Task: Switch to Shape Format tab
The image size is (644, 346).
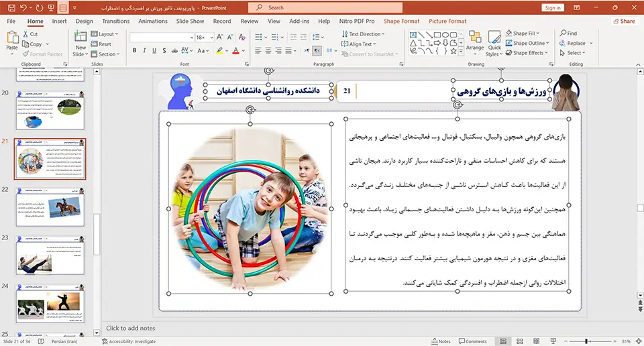Action: (402, 21)
